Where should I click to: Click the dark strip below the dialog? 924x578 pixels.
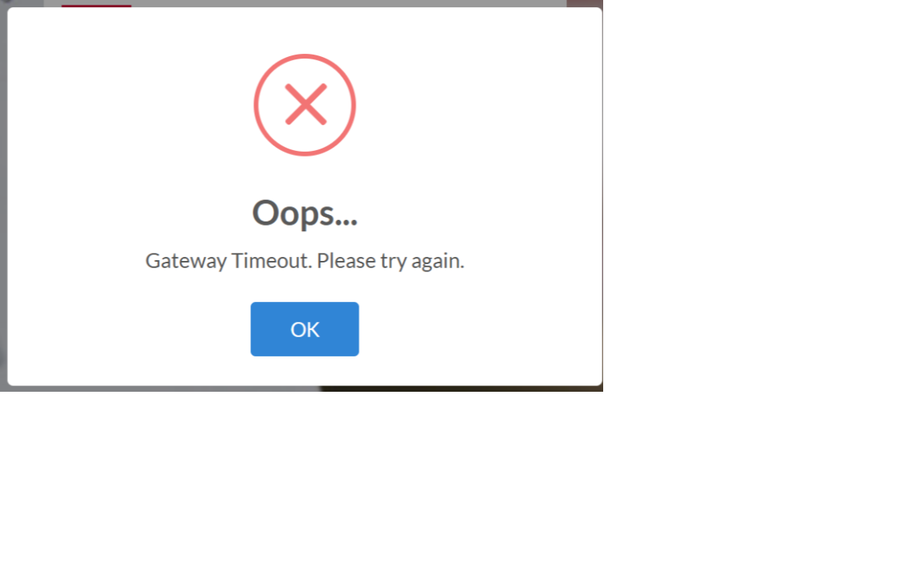[x=461, y=389]
